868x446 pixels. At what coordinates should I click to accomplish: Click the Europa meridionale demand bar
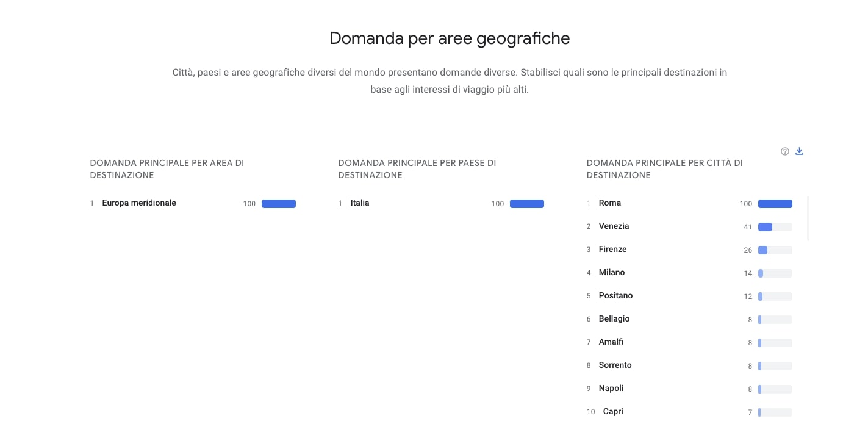click(x=278, y=204)
